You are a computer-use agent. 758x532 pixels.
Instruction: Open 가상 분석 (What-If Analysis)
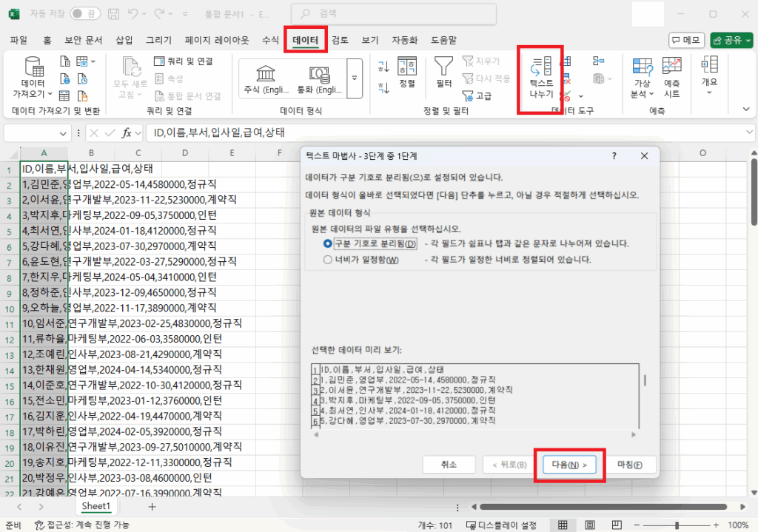(x=641, y=78)
